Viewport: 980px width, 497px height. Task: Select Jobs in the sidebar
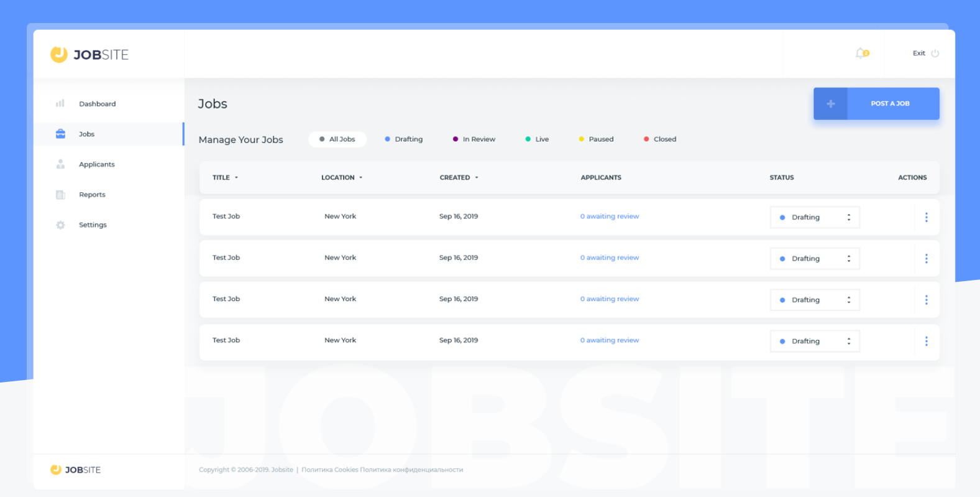87,134
